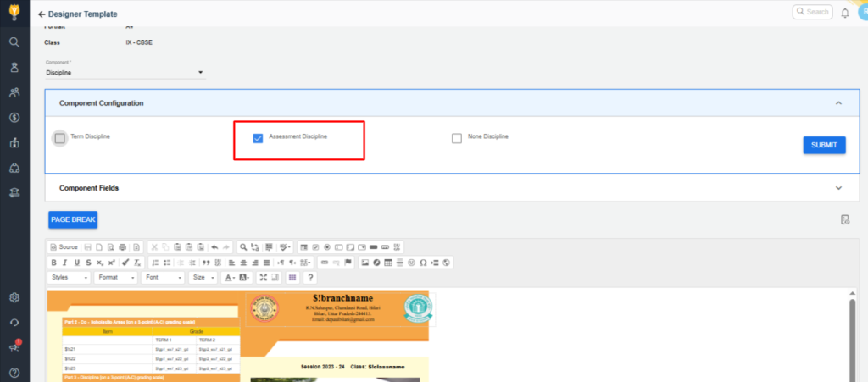The height and width of the screenshot is (382, 868).
Task: Click the Search field at top right
Action: [811, 12]
